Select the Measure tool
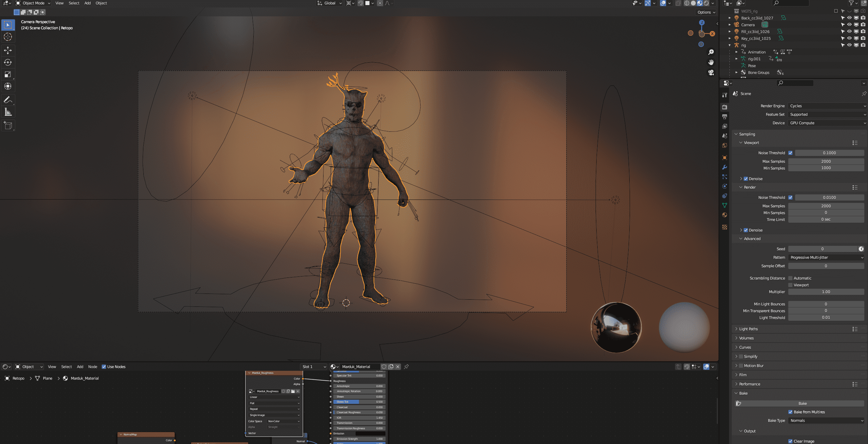This screenshot has height=444, width=868. pos(8,112)
